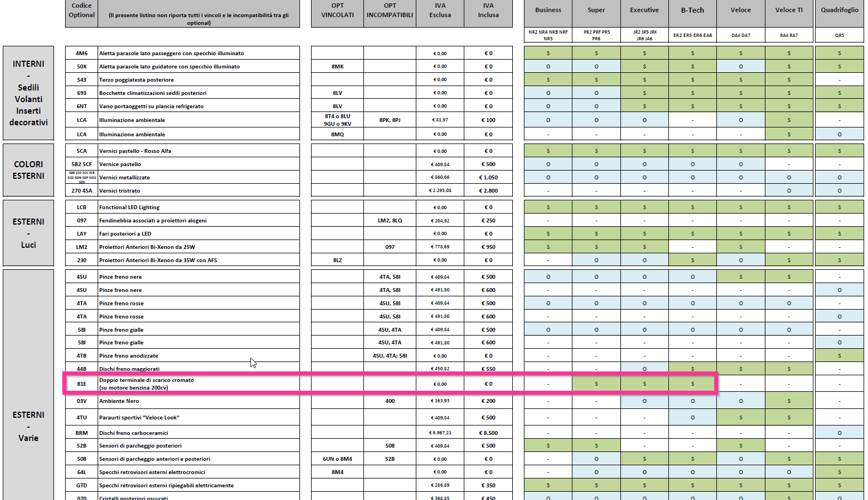Select option code BRM cell
Screen dimensions: 868x500
coord(82,433)
